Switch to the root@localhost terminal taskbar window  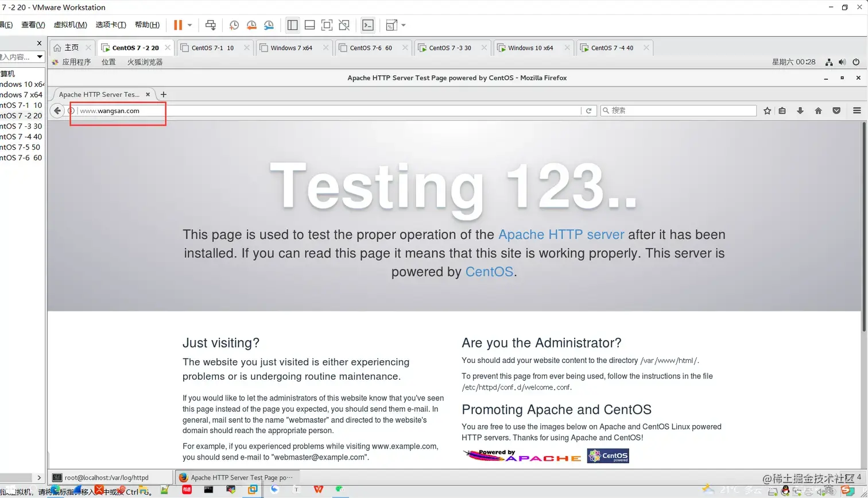(x=110, y=477)
